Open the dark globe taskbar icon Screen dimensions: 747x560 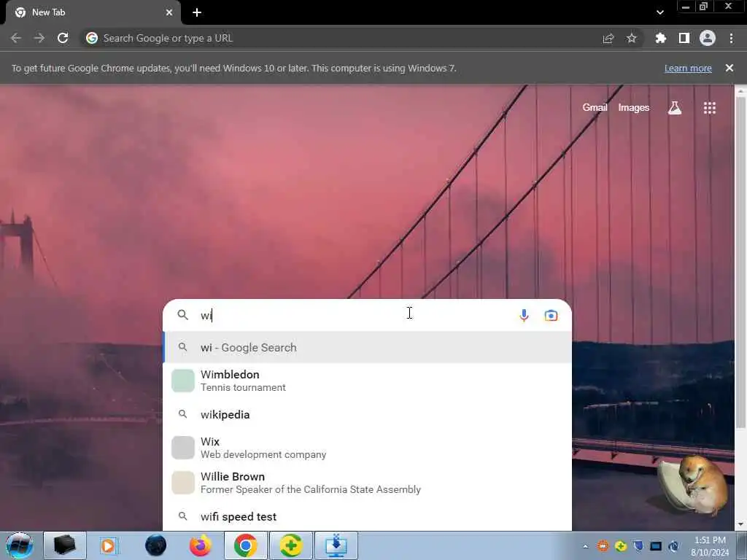point(155,545)
